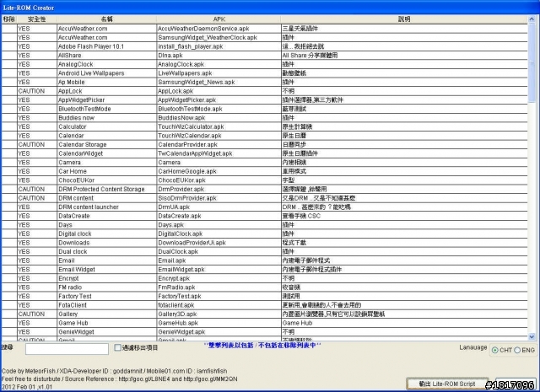This screenshot has width=540, height=392.
Task: Click AccuWeatherDaemonService.apk cell
Action: (x=219, y=29)
